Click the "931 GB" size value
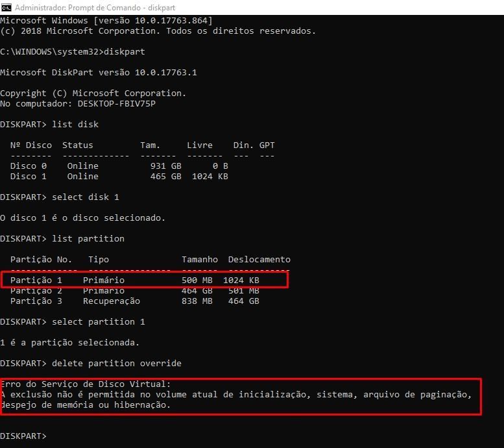 (166, 166)
